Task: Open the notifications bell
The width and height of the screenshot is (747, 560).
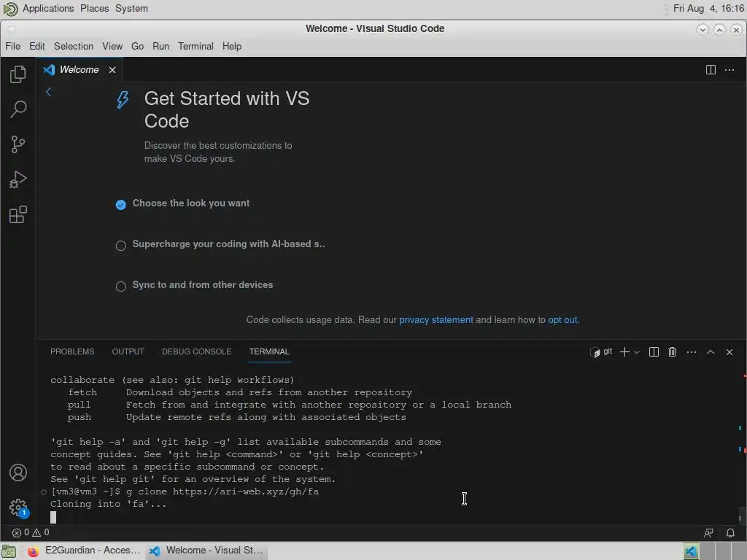Action: [x=729, y=533]
